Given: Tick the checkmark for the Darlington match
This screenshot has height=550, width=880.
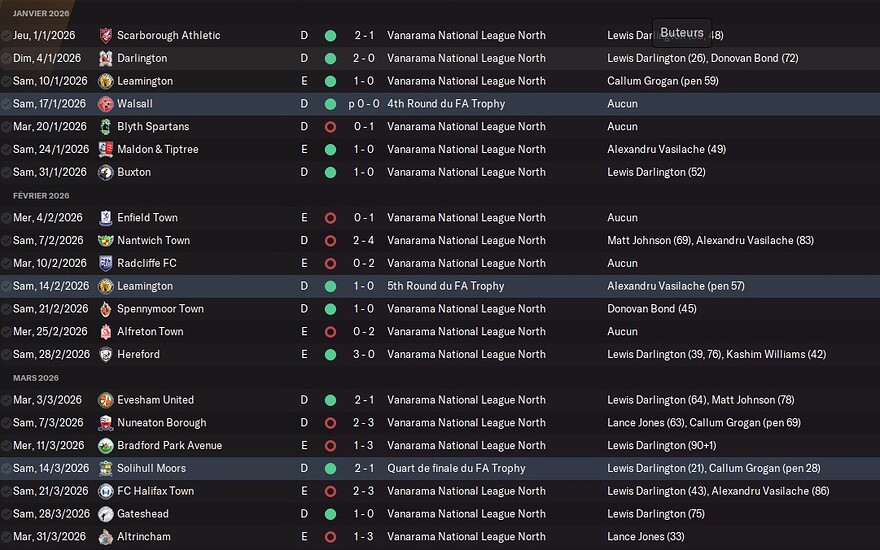Looking at the screenshot, I should pyautogui.click(x=6, y=58).
